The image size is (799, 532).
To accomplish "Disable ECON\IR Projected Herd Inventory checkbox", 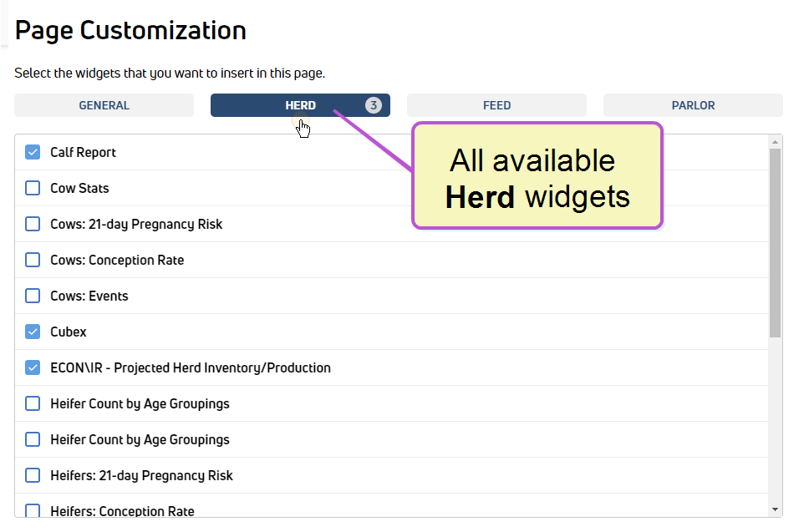I will click(33, 367).
